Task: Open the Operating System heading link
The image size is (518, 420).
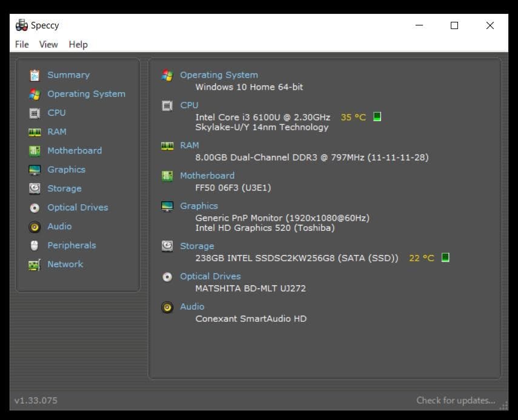Action: click(219, 75)
